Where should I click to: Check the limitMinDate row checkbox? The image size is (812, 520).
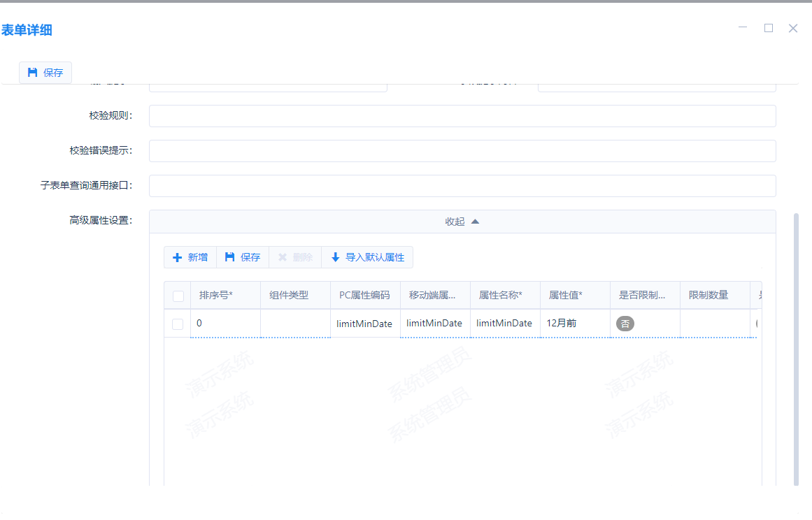coord(178,324)
